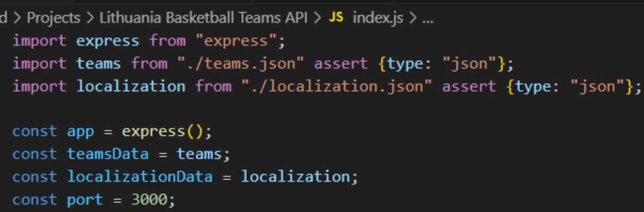Click the "express" string on first import line
The image size is (644, 212).
[236, 41]
